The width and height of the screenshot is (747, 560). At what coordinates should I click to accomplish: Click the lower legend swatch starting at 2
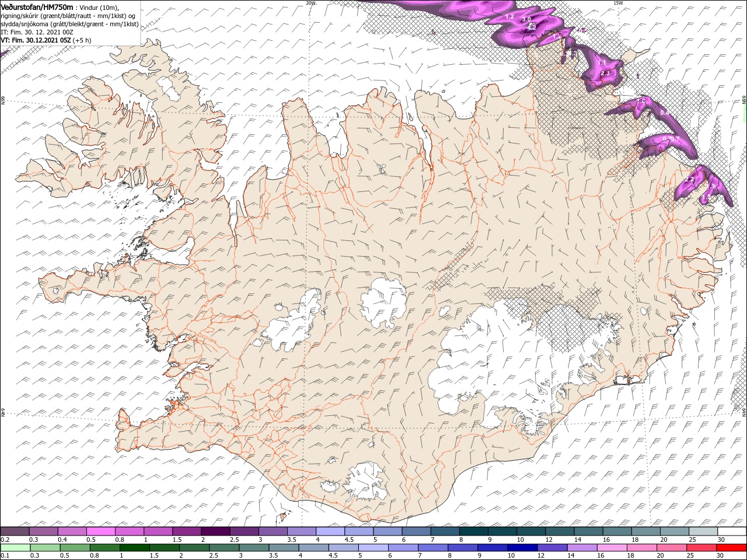pyautogui.click(x=194, y=548)
